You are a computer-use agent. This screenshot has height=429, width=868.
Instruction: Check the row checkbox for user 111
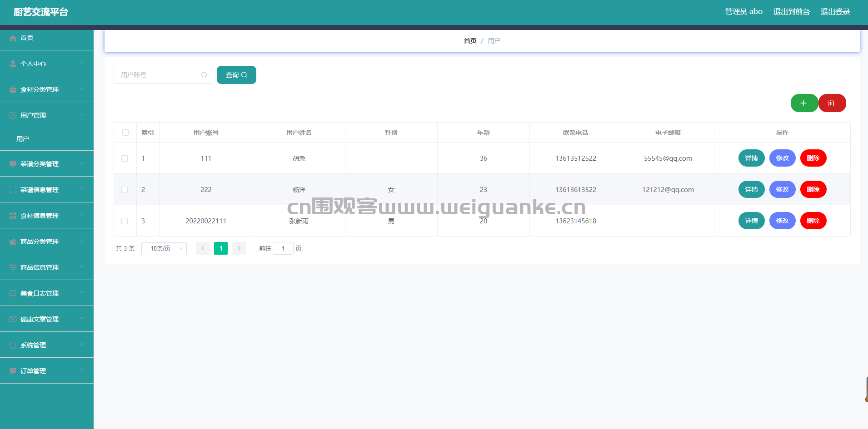click(x=125, y=158)
